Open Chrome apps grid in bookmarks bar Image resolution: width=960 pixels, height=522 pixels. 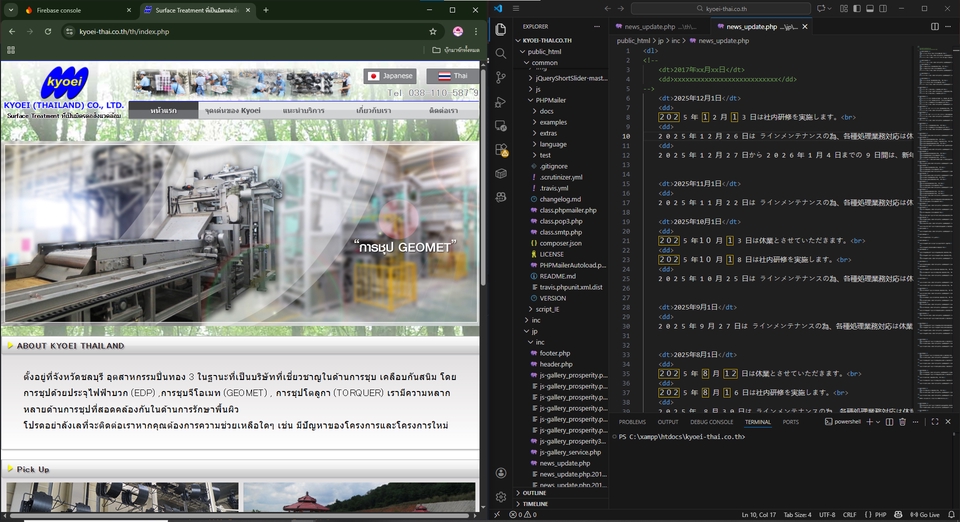click(11, 50)
